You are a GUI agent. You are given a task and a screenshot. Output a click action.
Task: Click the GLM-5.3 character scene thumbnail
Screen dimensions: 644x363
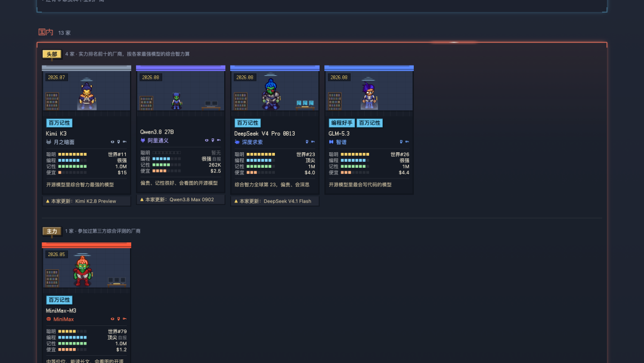pyautogui.click(x=369, y=91)
